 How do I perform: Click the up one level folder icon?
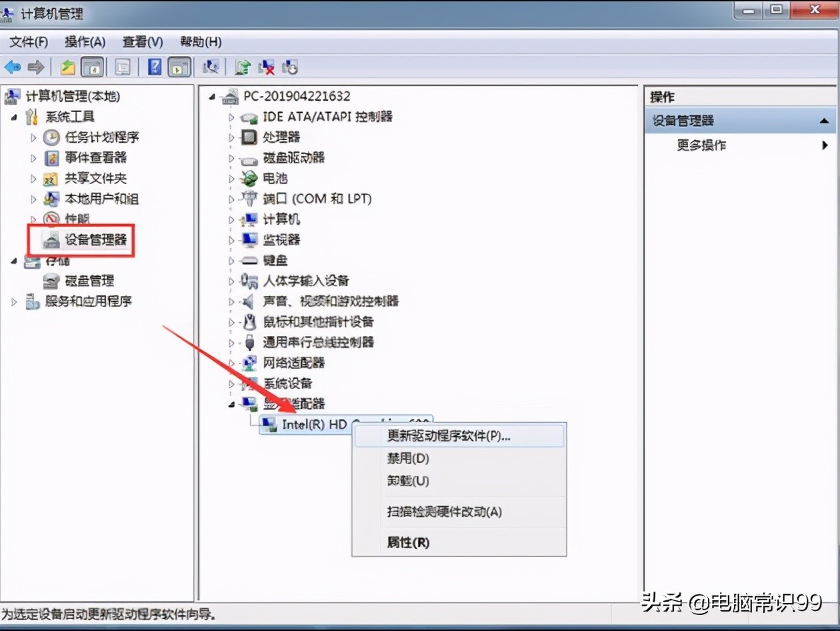[68, 67]
